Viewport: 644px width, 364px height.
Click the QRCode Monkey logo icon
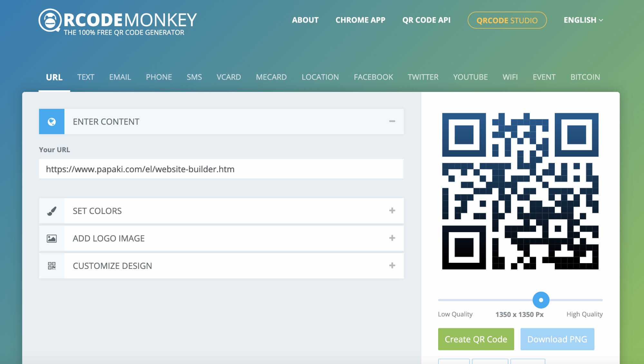tap(50, 20)
